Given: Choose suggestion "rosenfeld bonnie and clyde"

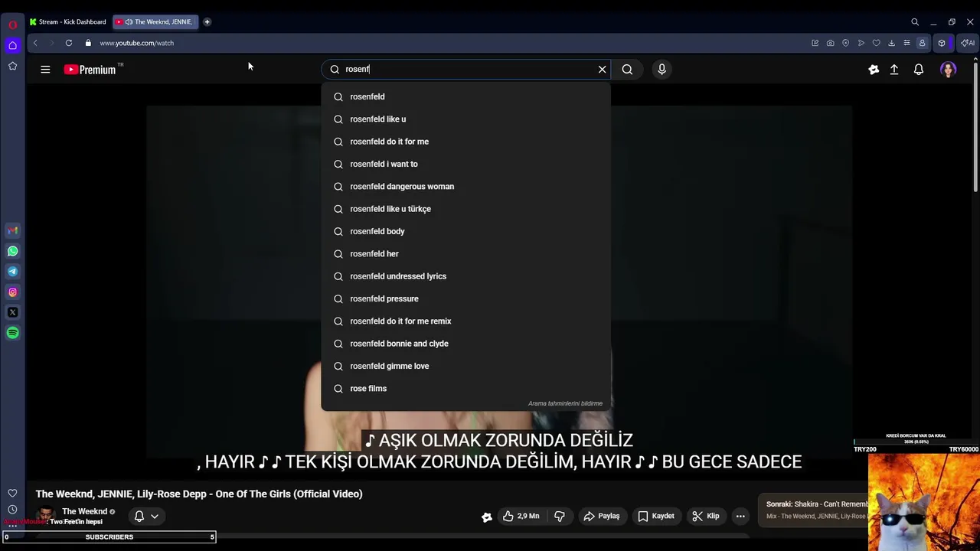Looking at the screenshot, I should point(465,344).
